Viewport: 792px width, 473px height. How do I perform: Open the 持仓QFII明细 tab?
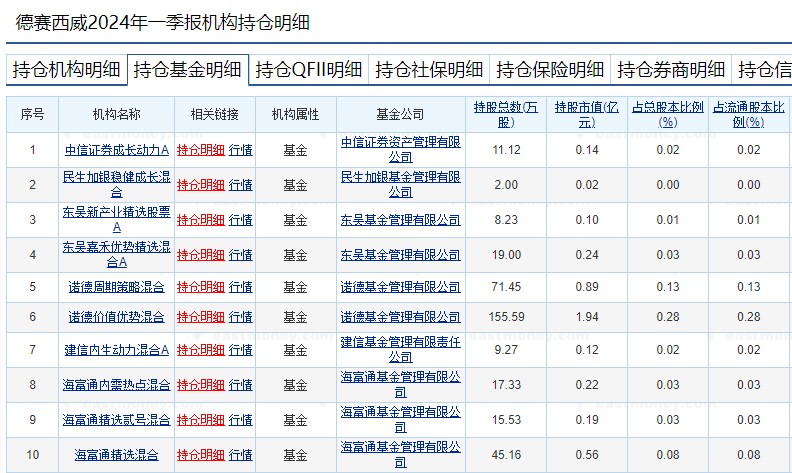coord(308,70)
